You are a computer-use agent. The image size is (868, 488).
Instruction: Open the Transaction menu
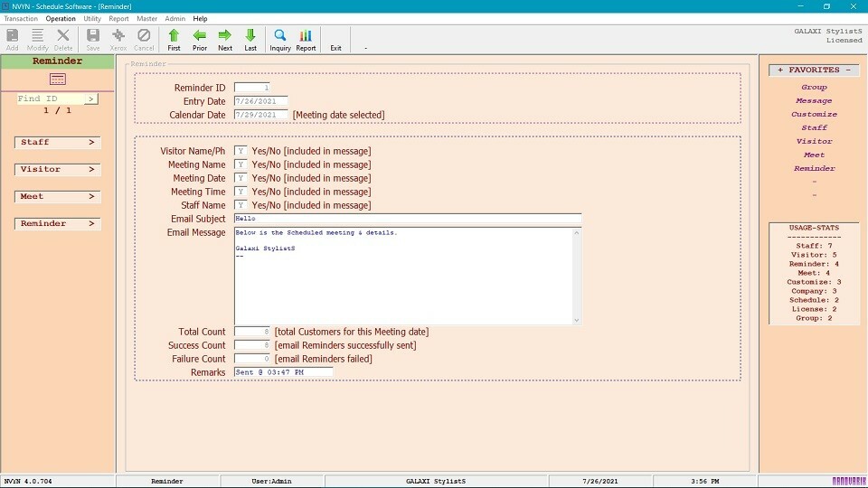[21, 18]
